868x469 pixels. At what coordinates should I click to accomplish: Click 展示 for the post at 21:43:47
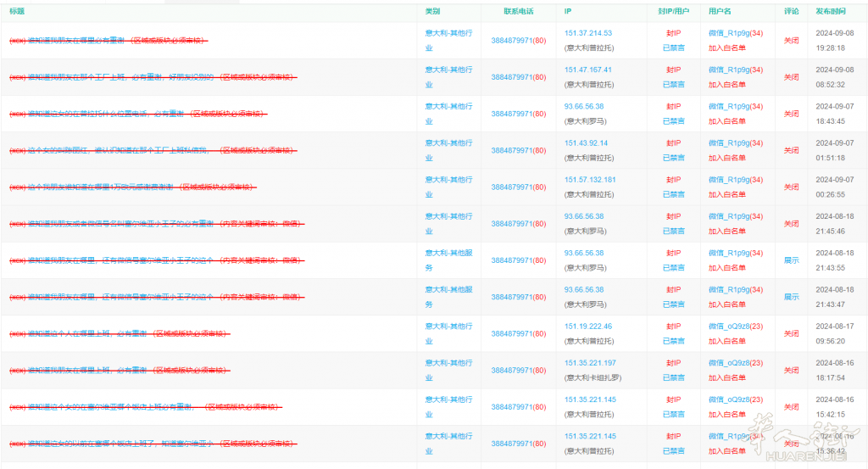click(x=791, y=297)
